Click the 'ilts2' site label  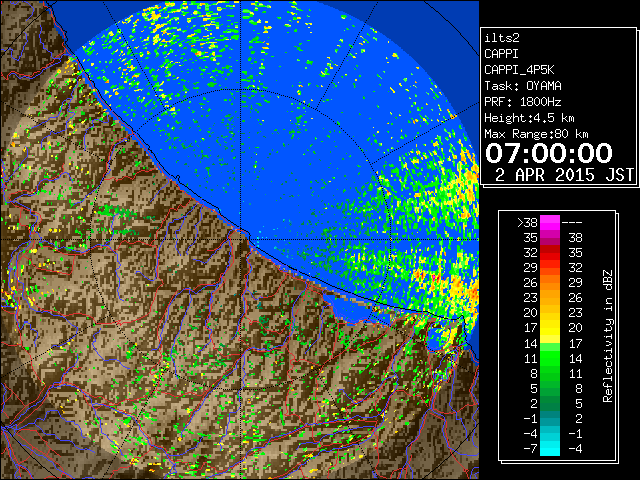[502, 38]
